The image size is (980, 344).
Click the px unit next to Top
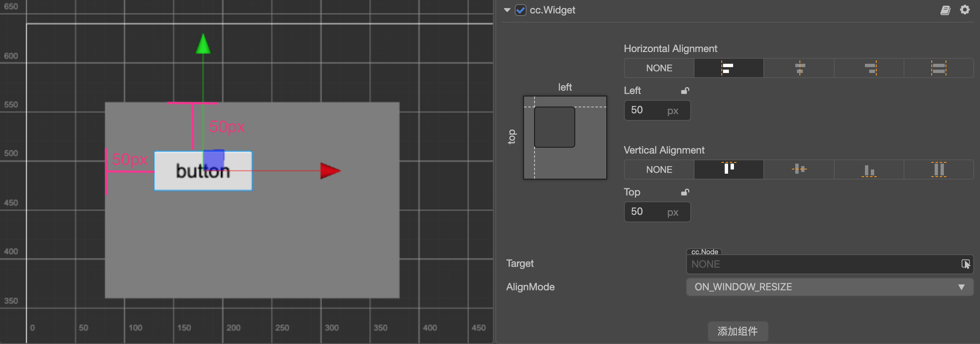[673, 212]
